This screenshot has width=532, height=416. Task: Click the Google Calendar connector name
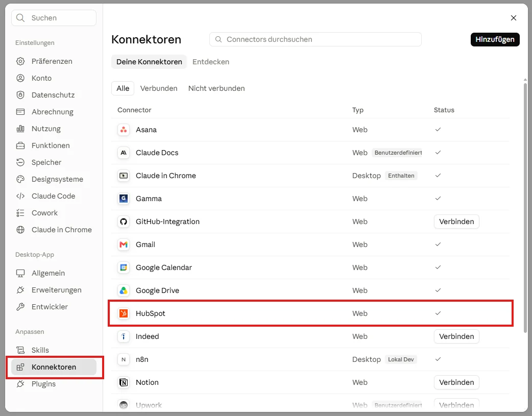[x=163, y=267]
